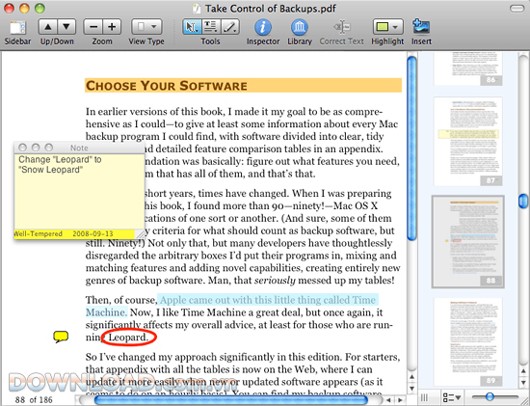The width and height of the screenshot is (530, 406).
Task: Minimize the main window with yellow button
Action: pos(24,8)
